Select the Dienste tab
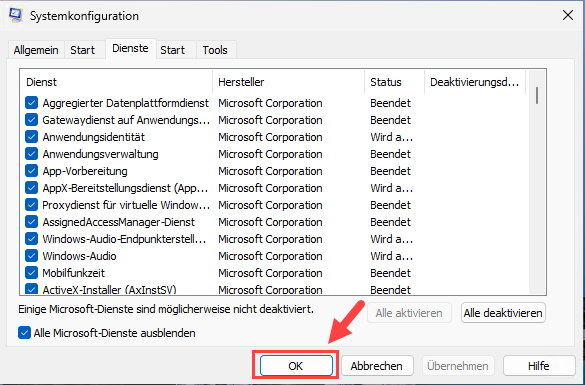 tap(130, 48)
